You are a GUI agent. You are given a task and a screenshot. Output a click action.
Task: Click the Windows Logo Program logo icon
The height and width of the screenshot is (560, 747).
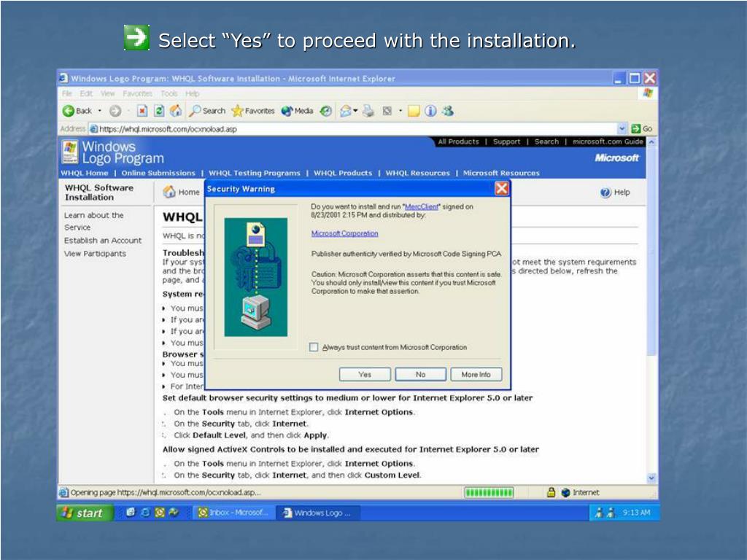(70, 152)
